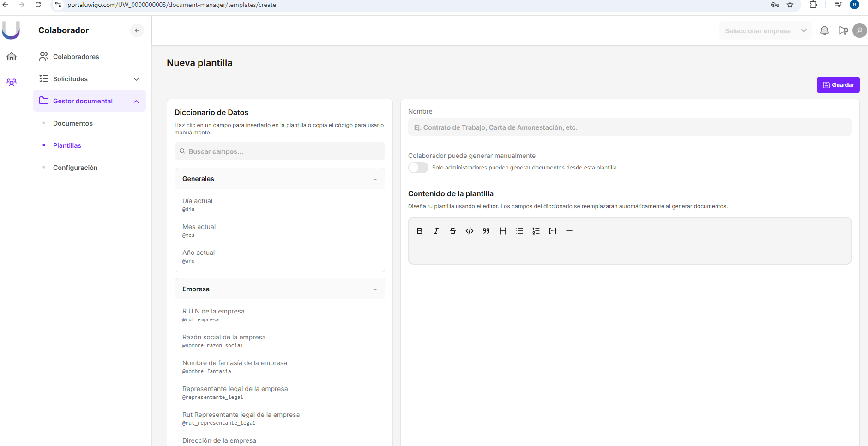Image resolution: width=868 pixels, height=446 pixels.
Task: Apply italic formatting in editor
Action: 436,231
